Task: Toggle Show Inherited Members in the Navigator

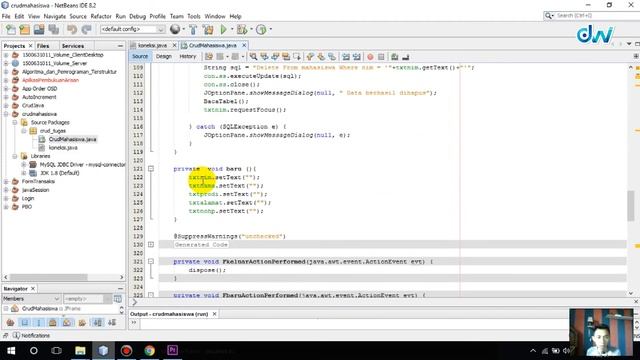Action: coord(10,323)
